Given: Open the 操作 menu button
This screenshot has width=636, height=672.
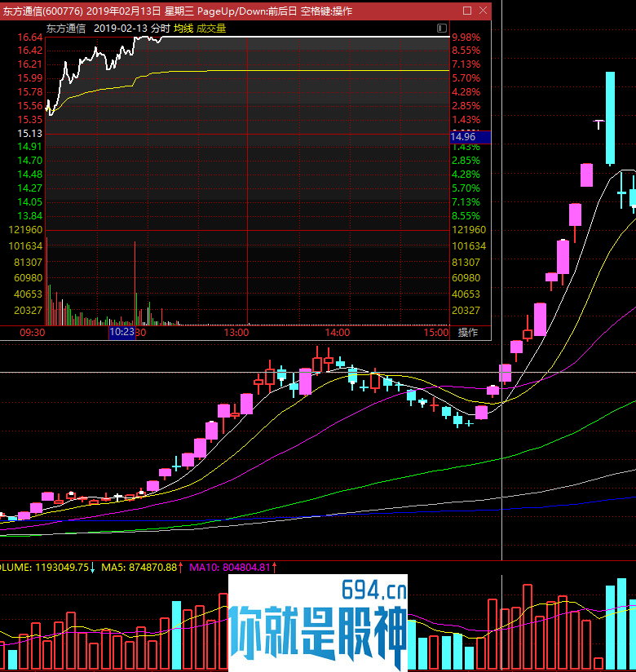Looking at the screenshot, I should [467, 332].
